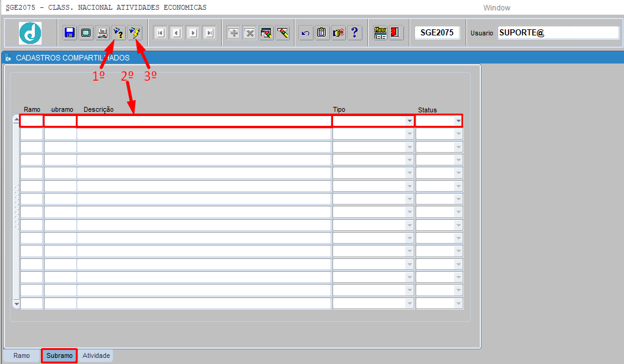Click the Execute Query lightning icon
Viewport: 624px width, 364px height.
coord(135,33)
